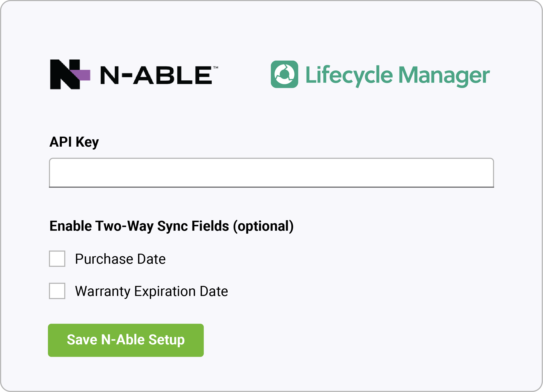Enable the Warranty Expiration Date checkbox
543x392 pixels.
(57, 291)
